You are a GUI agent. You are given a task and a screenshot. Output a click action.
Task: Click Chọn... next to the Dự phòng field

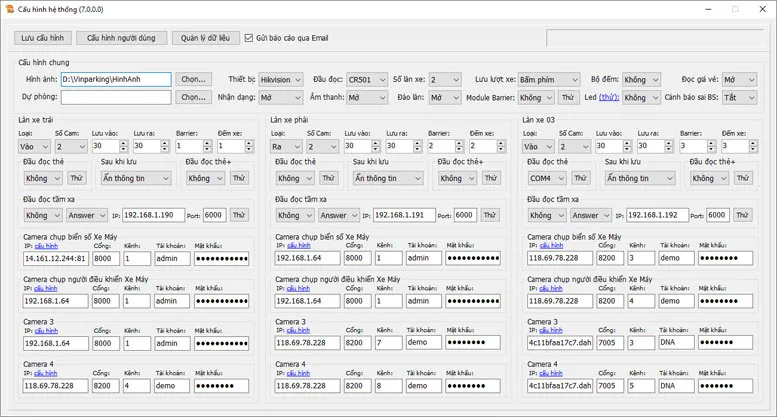coord(193,97)
